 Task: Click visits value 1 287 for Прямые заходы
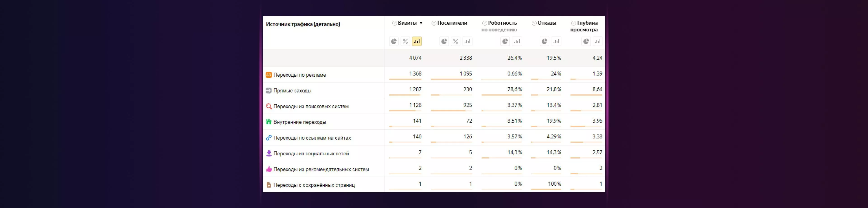[x=415, y=89]
